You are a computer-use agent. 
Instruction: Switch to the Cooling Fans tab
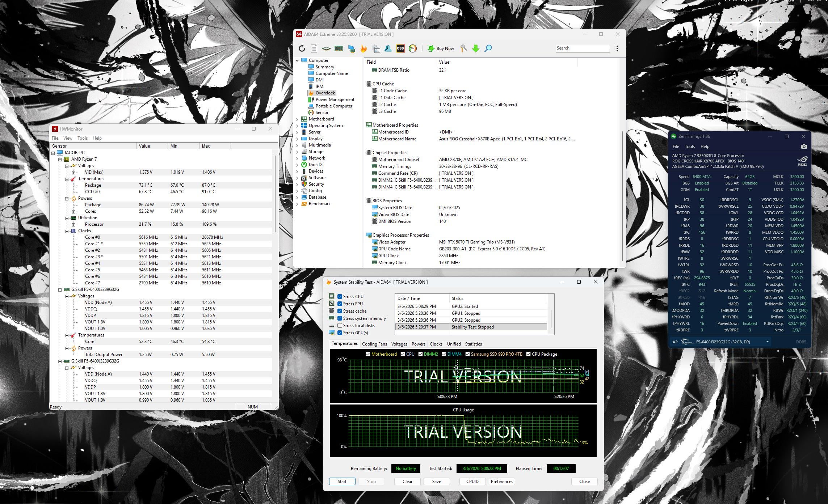pos(374,344)
